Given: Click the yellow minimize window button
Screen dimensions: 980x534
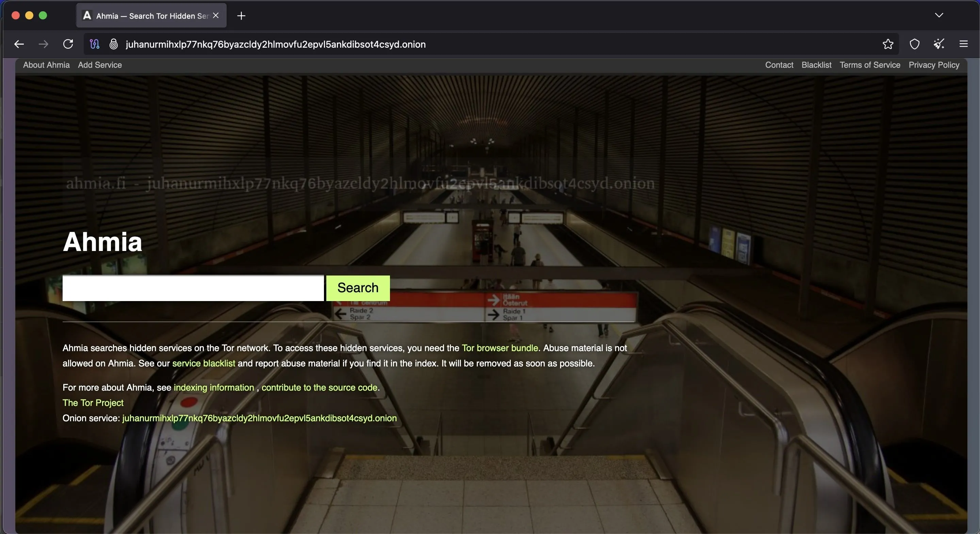Looking at the screenshot, I should (29, 15).
